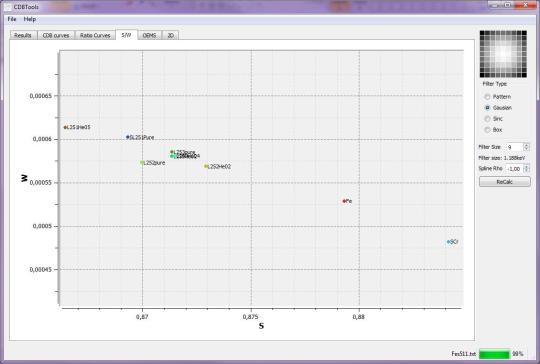Switch to the CDB curves tab
The image size is (540, 364).
(x=56, y=35)
